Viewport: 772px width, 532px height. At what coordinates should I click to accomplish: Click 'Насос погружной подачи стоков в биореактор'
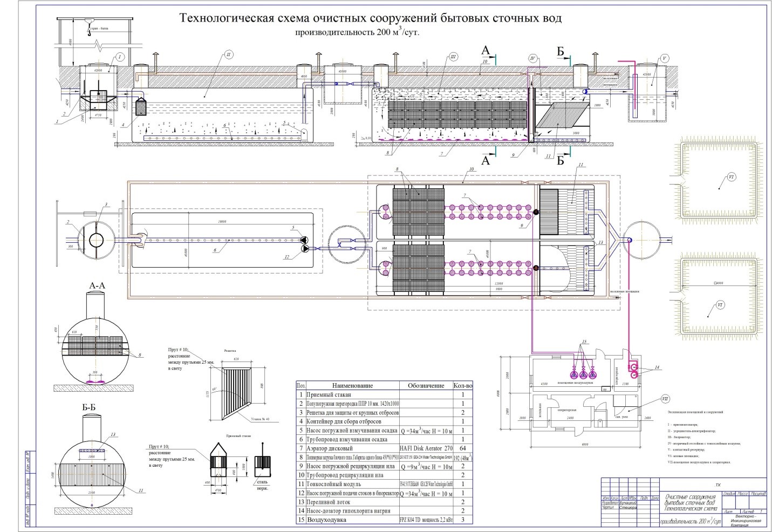[x=352, y=493]
